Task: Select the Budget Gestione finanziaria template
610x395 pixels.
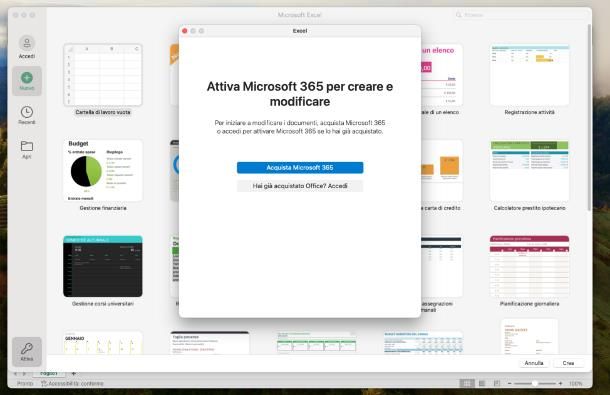Action: pyautogui.click(x=103, y=170)
